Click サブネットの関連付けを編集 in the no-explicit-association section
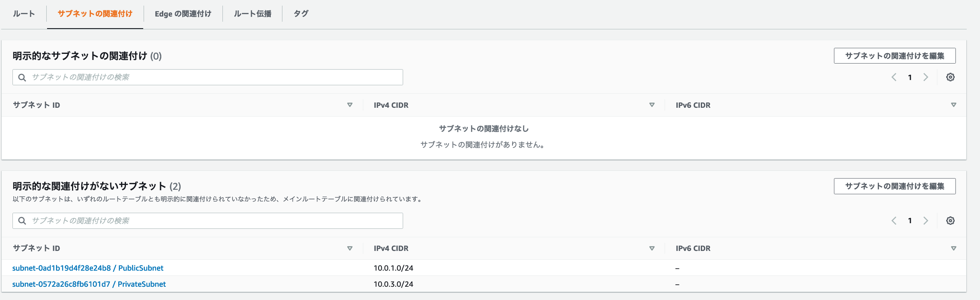The image size is (980, 300). (895, 186)
